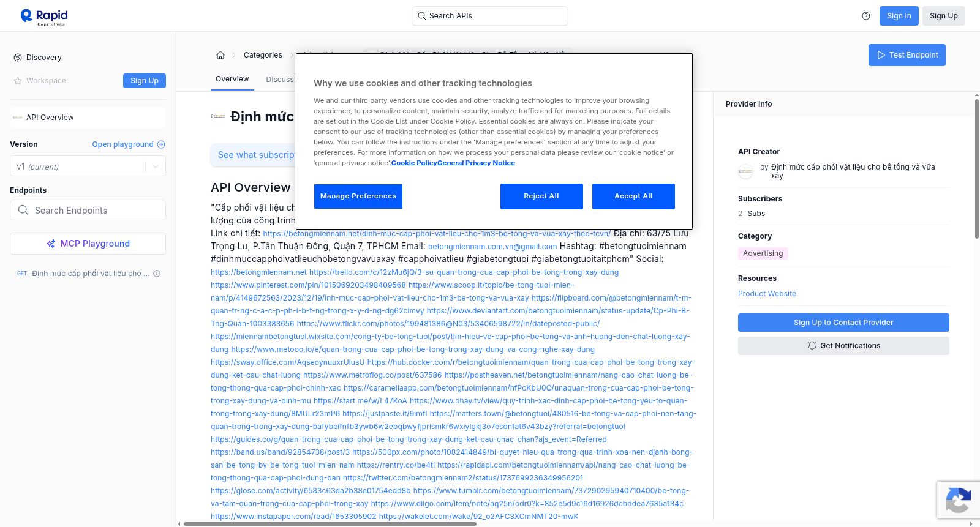Open API Overview in sidebar

[x=88, y=118]
